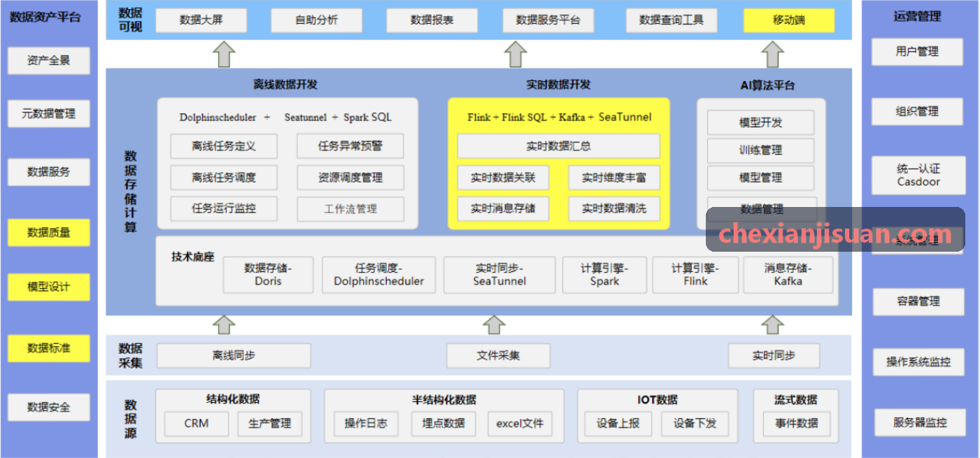Open the yellow 数据标准 box
This screenshot has height=458, width=980.
point(49,348)
